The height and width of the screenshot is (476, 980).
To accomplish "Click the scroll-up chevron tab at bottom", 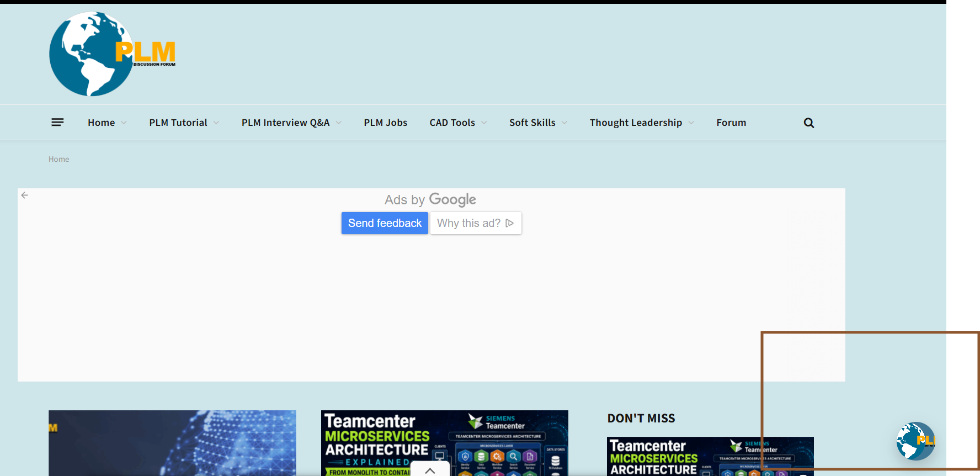I will [x=430, y=470].
